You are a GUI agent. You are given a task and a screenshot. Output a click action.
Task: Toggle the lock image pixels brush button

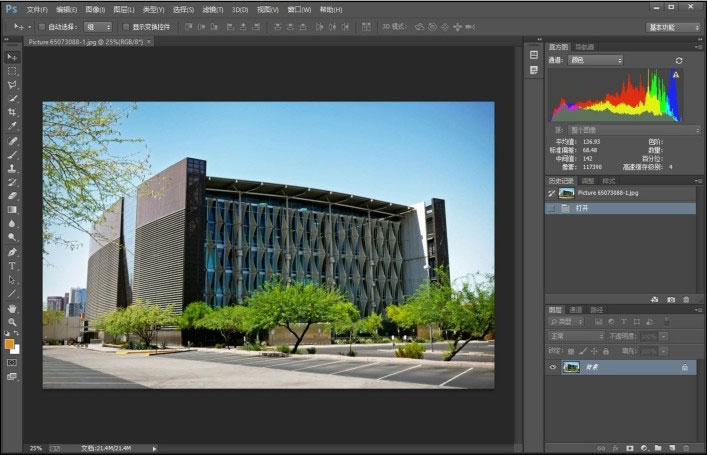coord(583,351)
